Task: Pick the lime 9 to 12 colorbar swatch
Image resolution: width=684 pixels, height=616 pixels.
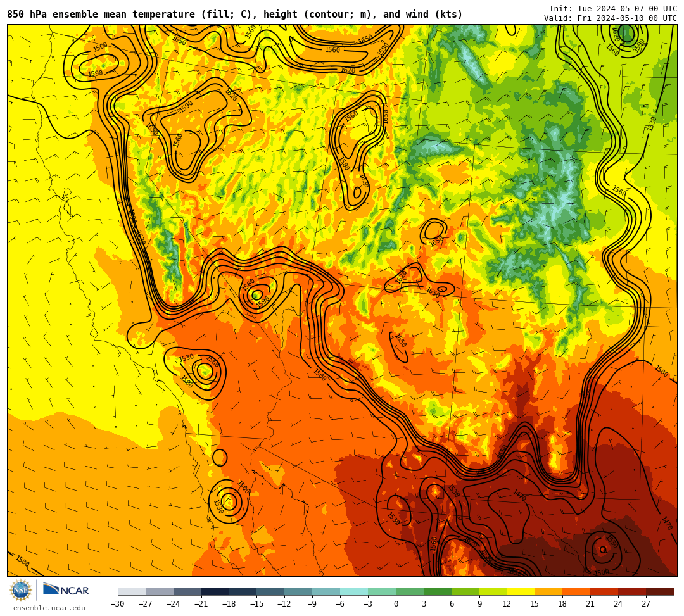Action: [x=493, y=591]
